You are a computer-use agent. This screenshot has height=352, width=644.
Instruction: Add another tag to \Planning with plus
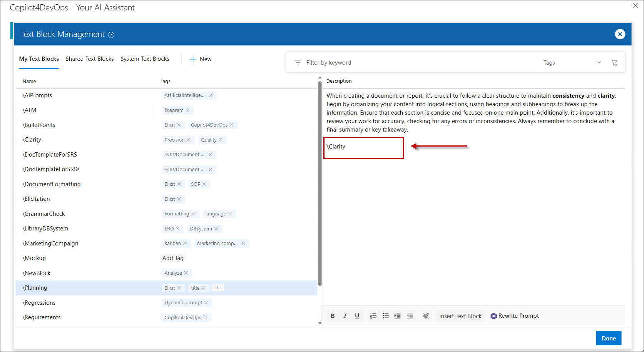tap(217, 288)
